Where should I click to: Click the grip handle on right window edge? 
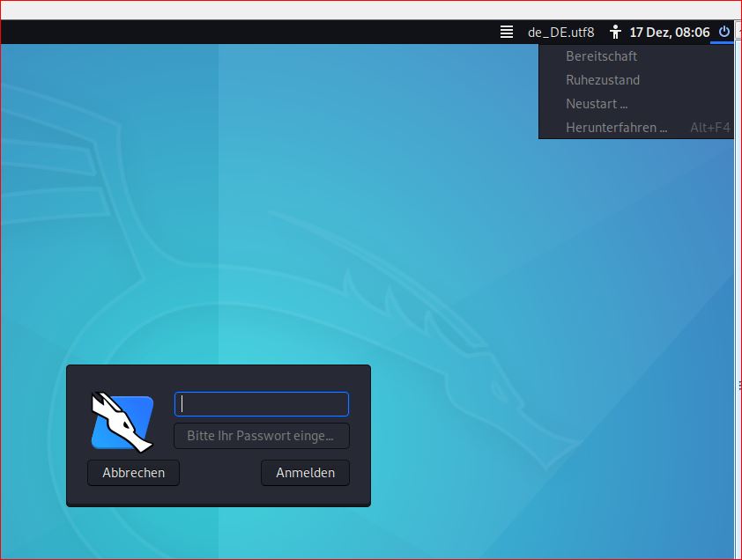click(738, 385)
